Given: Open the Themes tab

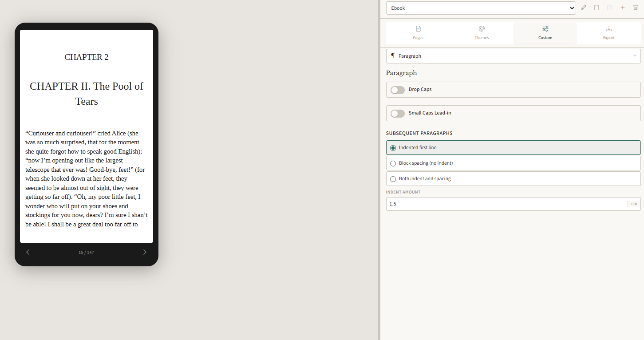Looking at the screenshot, I should point(482,33).
